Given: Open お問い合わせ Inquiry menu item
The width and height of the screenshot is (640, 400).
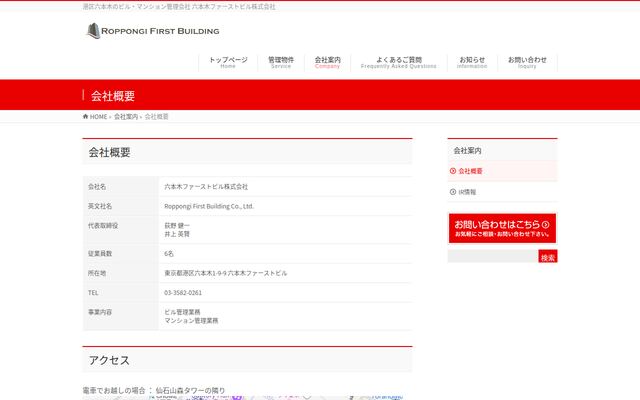Looking at the screenshot, I should click(x=527, y=62).
